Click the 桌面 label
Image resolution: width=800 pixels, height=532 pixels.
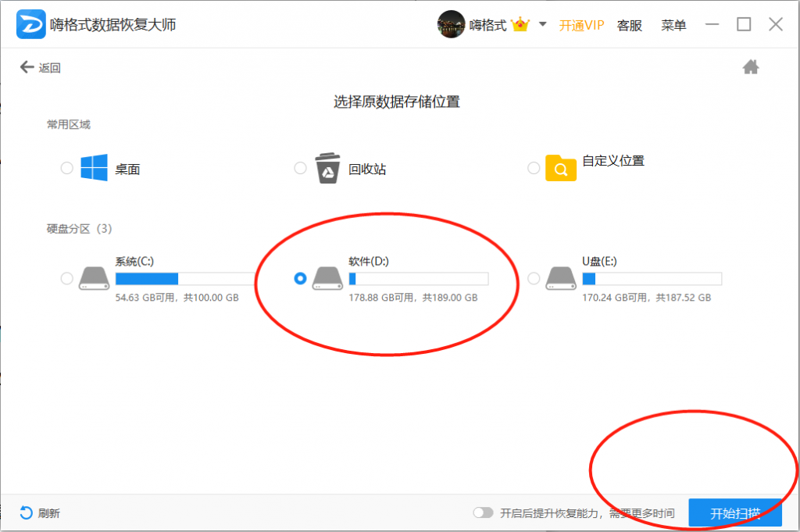127,170
